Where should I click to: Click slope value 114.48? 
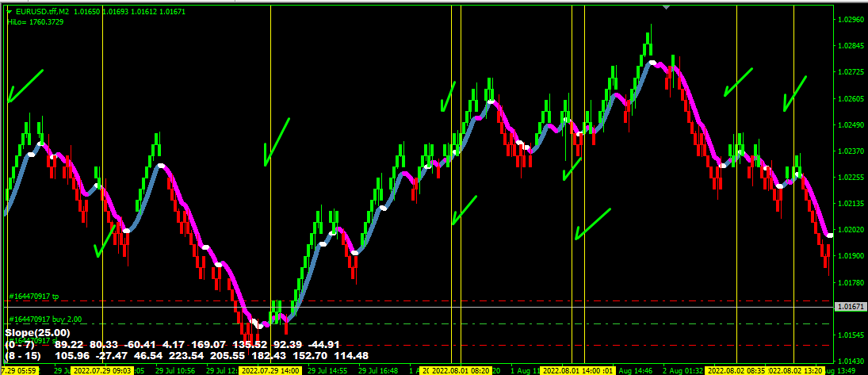coord(351,356)
